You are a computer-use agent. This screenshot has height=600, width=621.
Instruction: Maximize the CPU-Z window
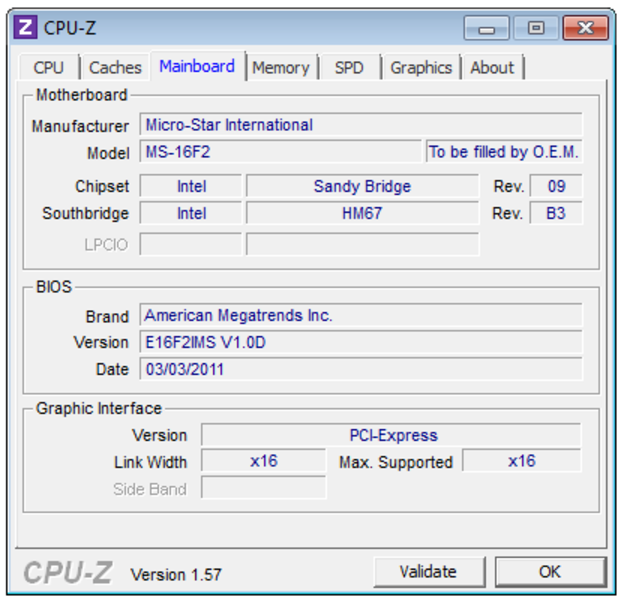tap(536, 28)
